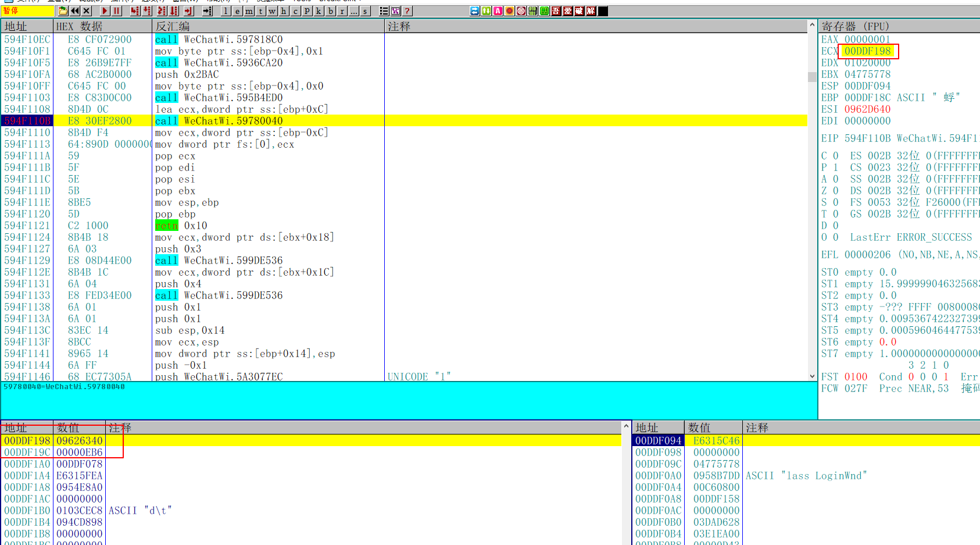Close the debugged program with X icon
Screen dimensions: 980x545
pos(87,11)
